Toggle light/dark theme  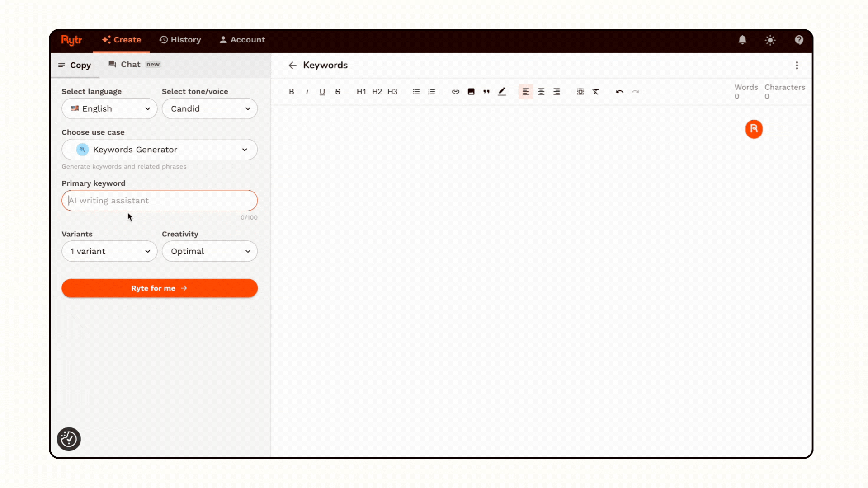click(770, 40)
